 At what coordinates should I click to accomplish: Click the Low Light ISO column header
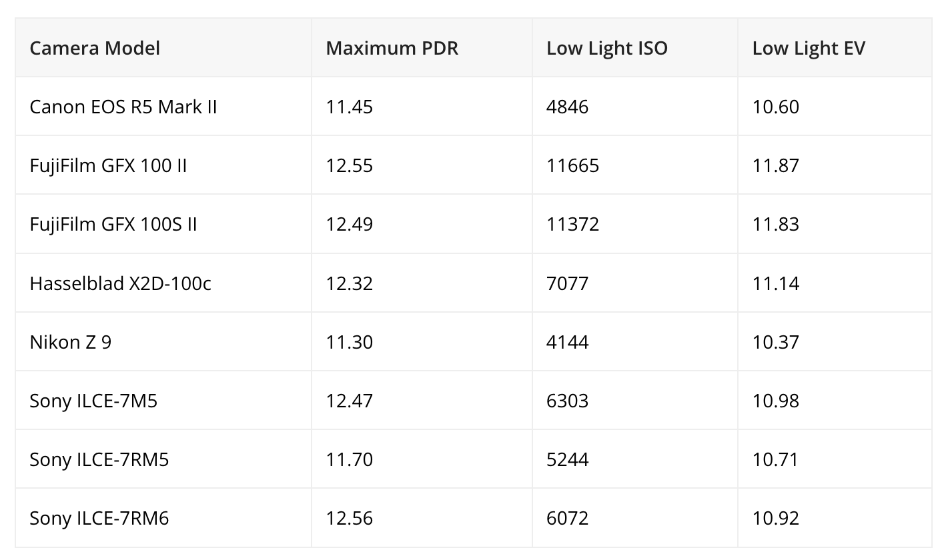tap(634, 48)
